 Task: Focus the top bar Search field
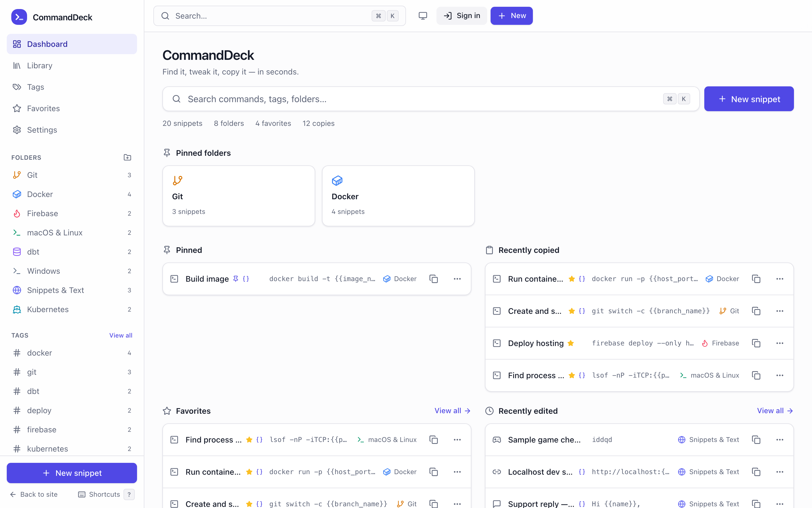tap(279, 16)
